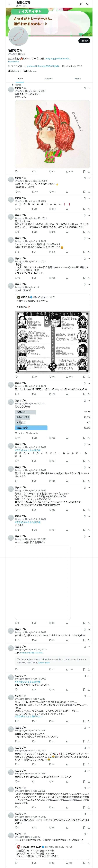Click the Follow button
The image size is (98, 868).
tap(84, 41)
